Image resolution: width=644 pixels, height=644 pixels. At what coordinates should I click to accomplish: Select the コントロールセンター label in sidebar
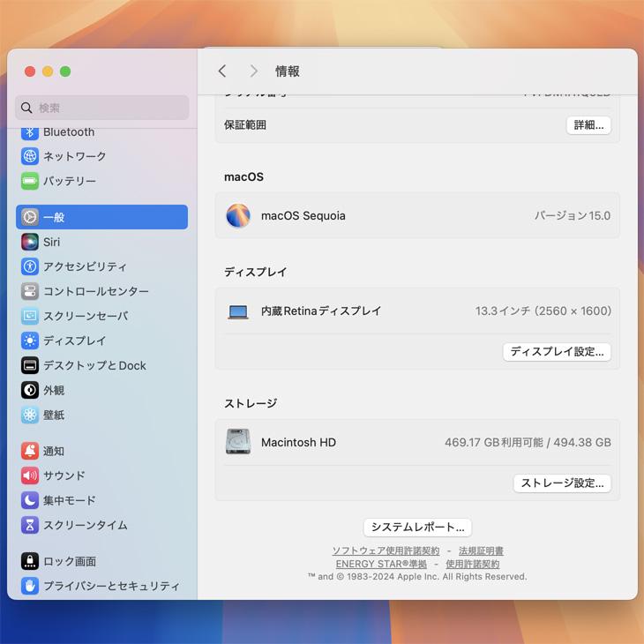[96, 292]
